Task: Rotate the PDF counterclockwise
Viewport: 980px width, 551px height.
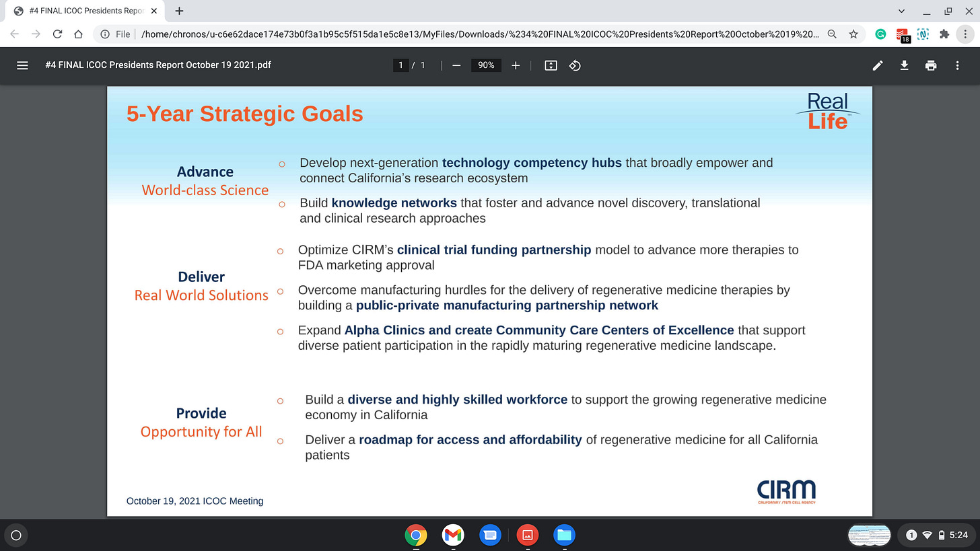Action: [x=575, y=65]
